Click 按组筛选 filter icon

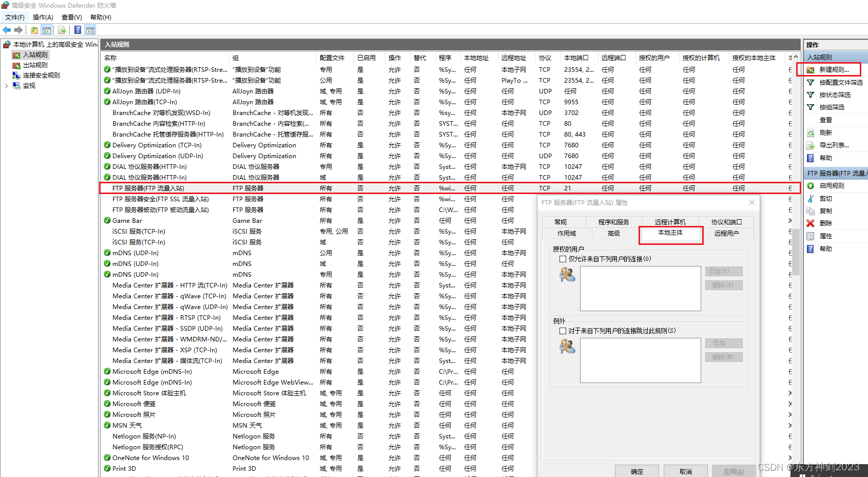click(811, 107)
